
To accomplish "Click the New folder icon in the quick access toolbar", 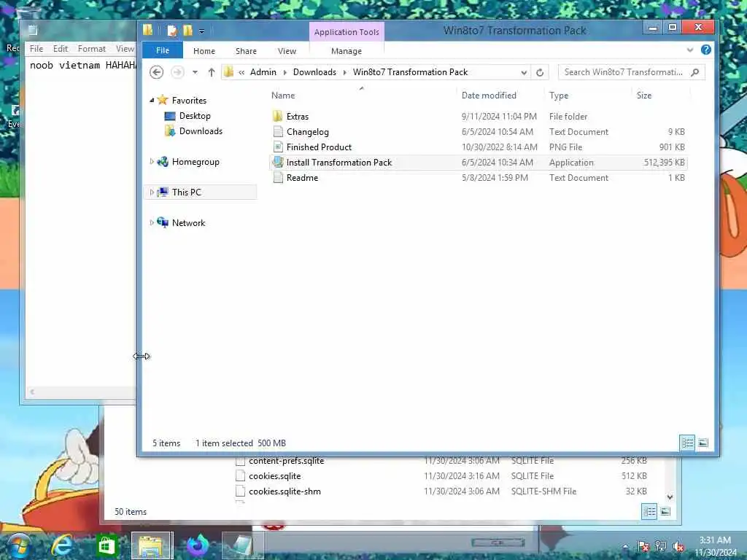I will (187, 31).
